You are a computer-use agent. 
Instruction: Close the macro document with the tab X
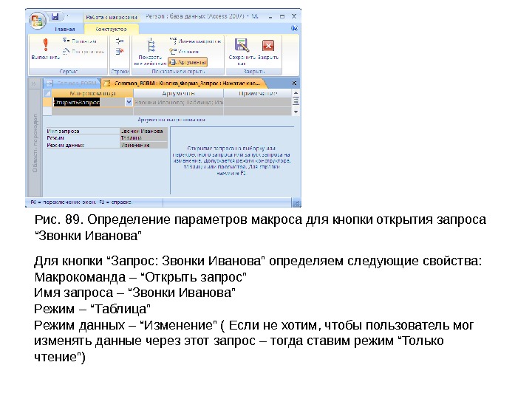[294, 83]
